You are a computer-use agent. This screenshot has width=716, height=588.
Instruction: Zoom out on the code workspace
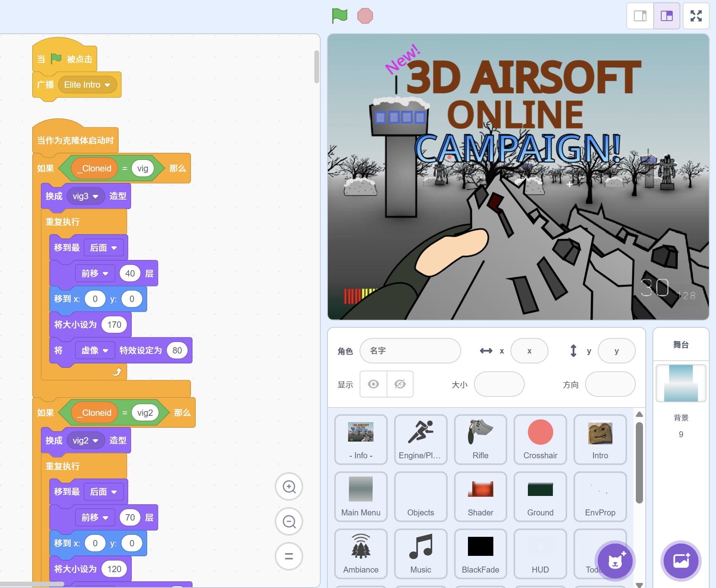[289, 521]
